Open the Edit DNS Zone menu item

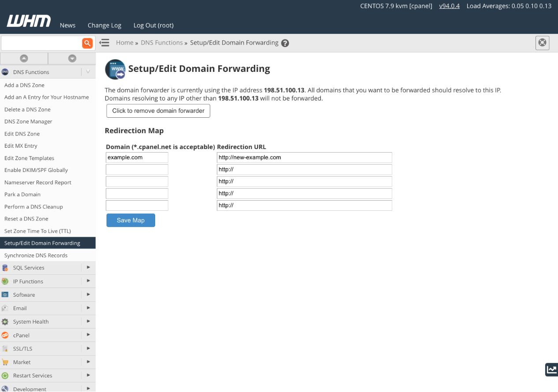click(x=22, y=134)
